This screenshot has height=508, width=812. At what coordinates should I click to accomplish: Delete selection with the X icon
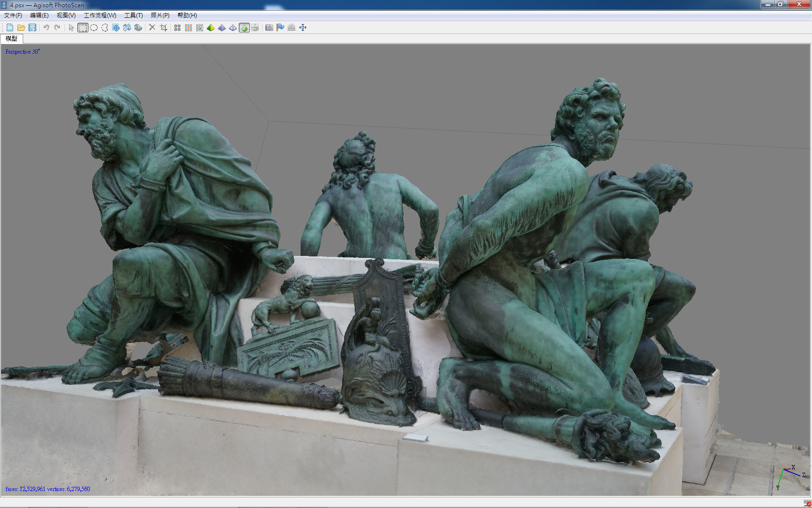click(x=152, y=28)
